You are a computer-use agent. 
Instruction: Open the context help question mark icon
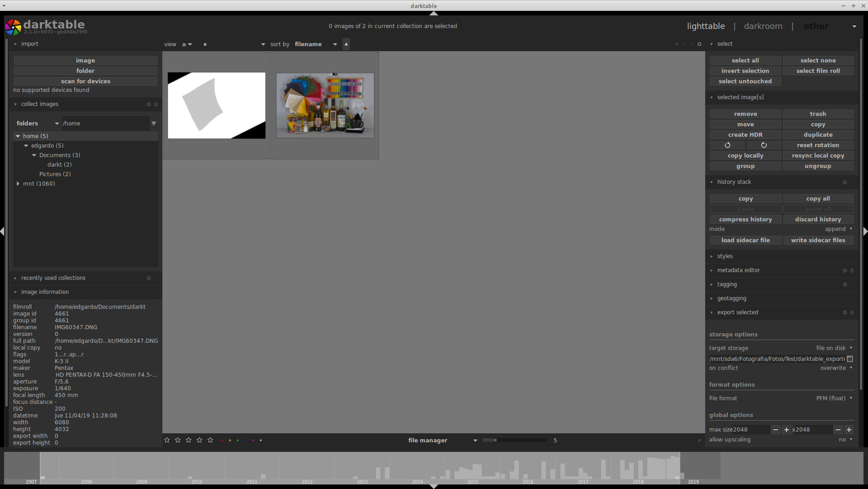(x=692, y=44)
